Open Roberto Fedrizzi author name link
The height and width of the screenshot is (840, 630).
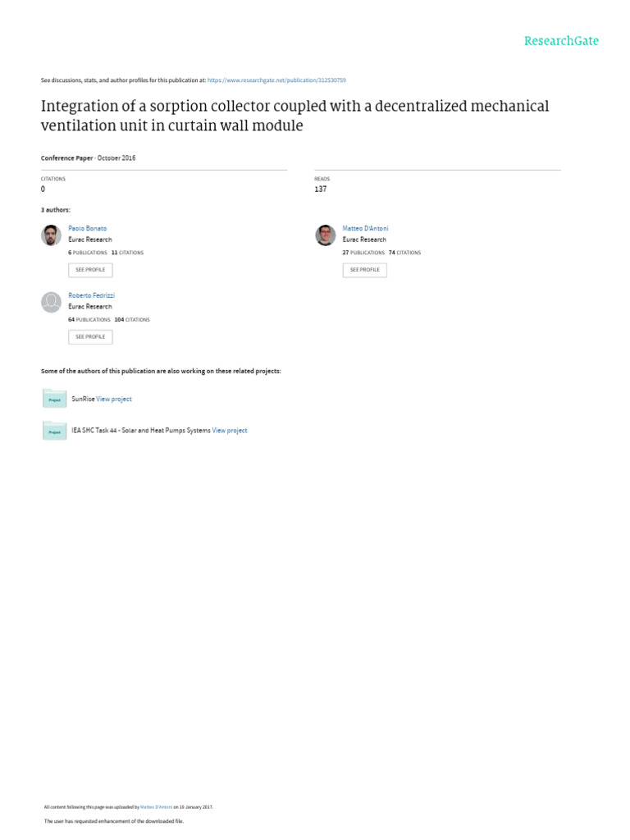[92, 295]
